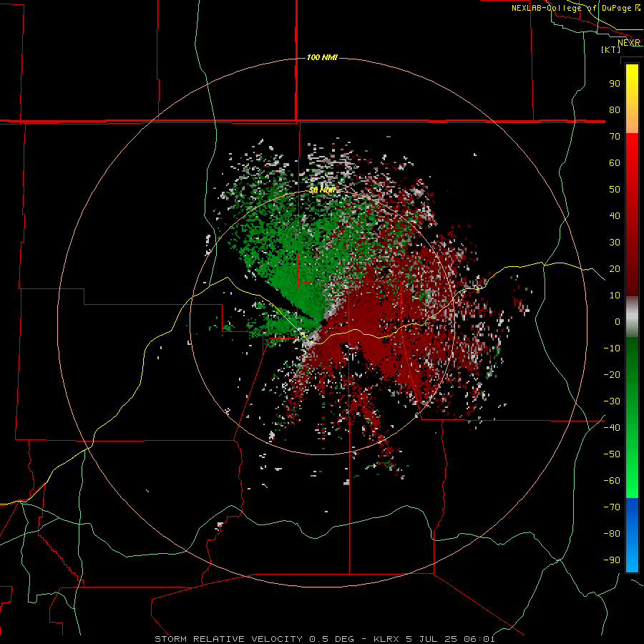Click the 10 value on the velocity scale

pyautogui.click(x=615, y=296)
